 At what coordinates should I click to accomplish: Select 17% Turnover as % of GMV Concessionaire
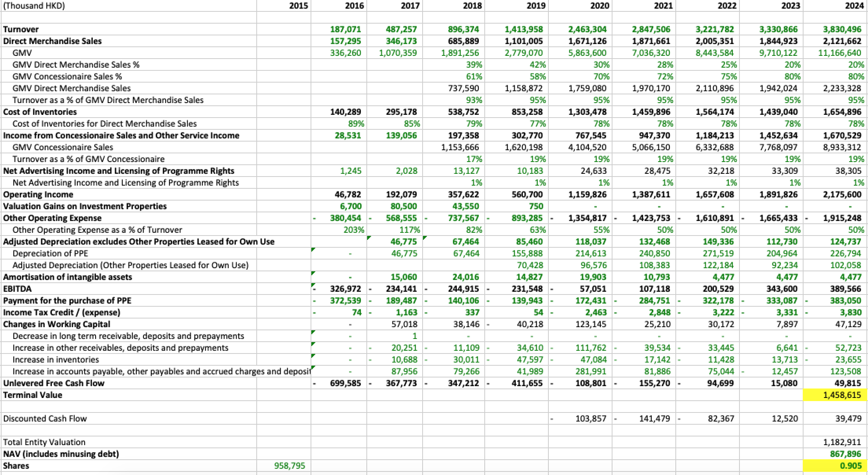474,159
